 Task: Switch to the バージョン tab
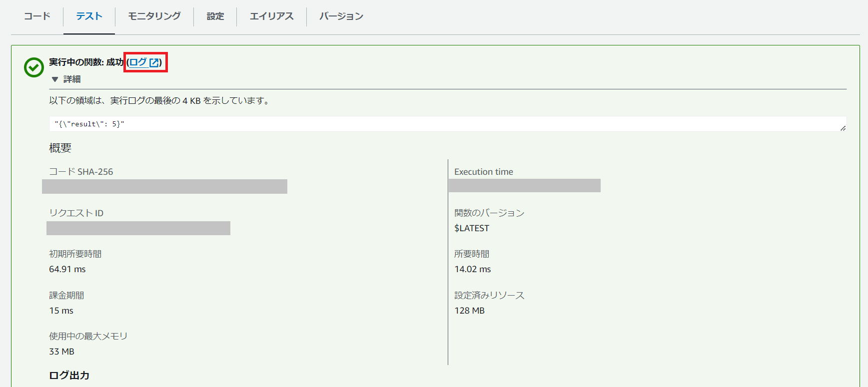tap(341, 16)
